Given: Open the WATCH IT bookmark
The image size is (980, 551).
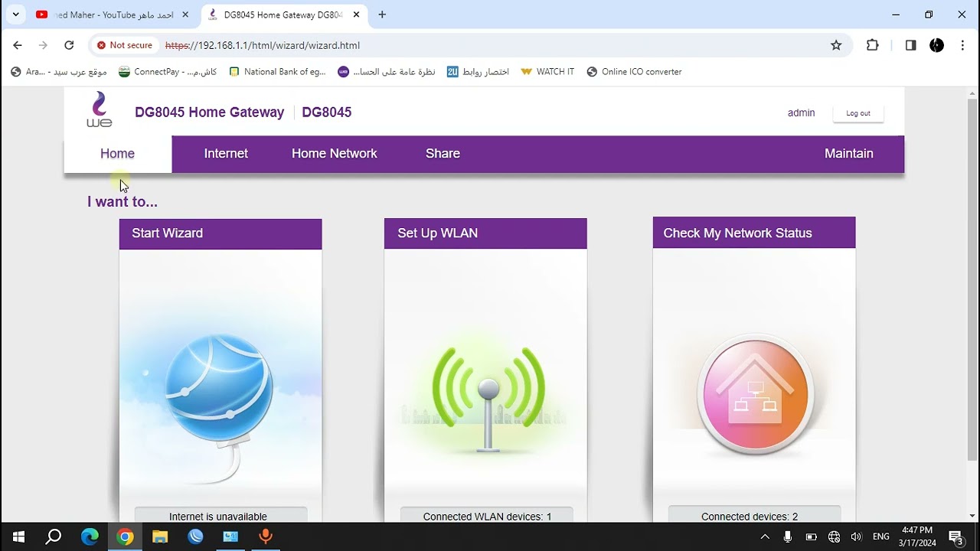Looking at the screenshot, I should [547, 72].
